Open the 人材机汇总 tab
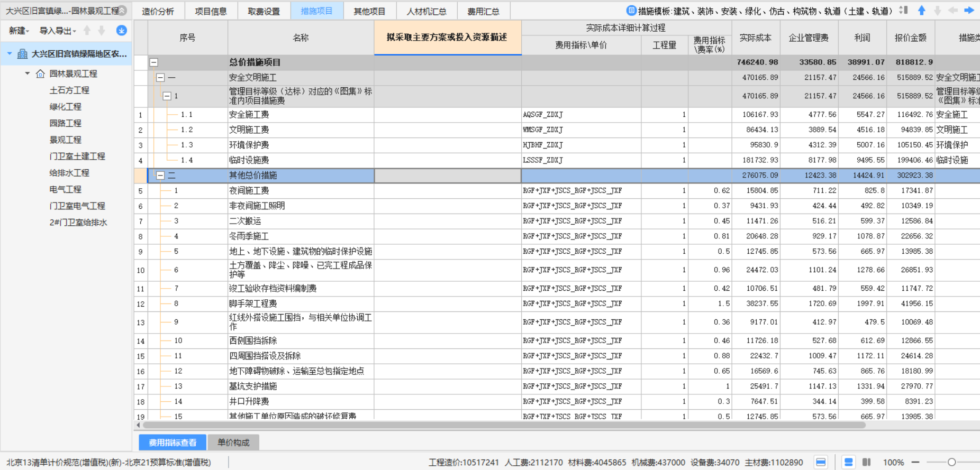 tap(426, 11)
